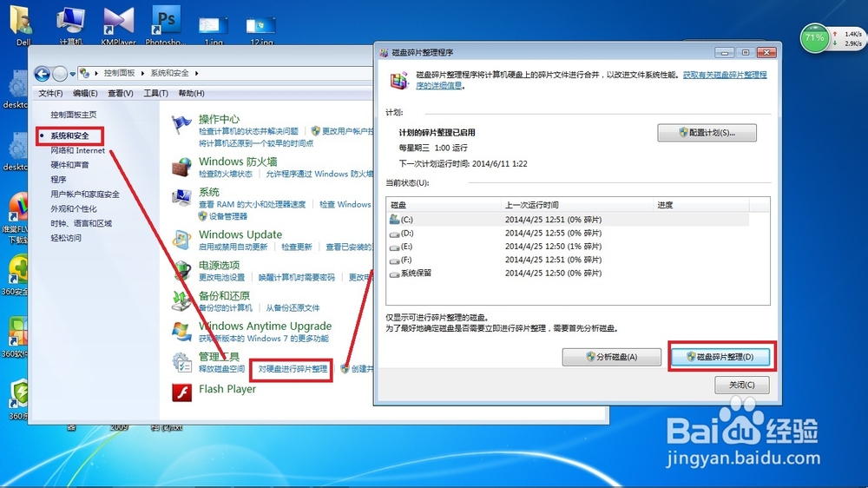Click the Action Center flag icon
Viewport: 868px width, 488px height.
(181, 125)
